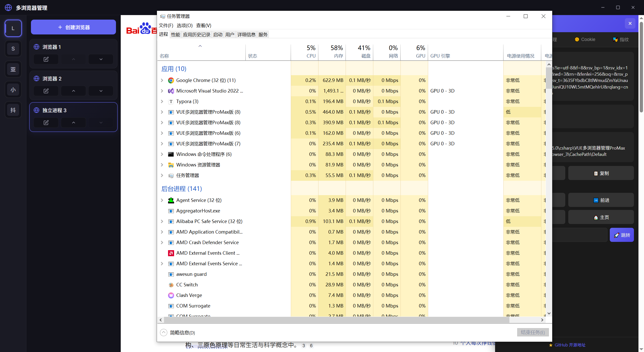Open the Cookie panel icon

point(577,39)
